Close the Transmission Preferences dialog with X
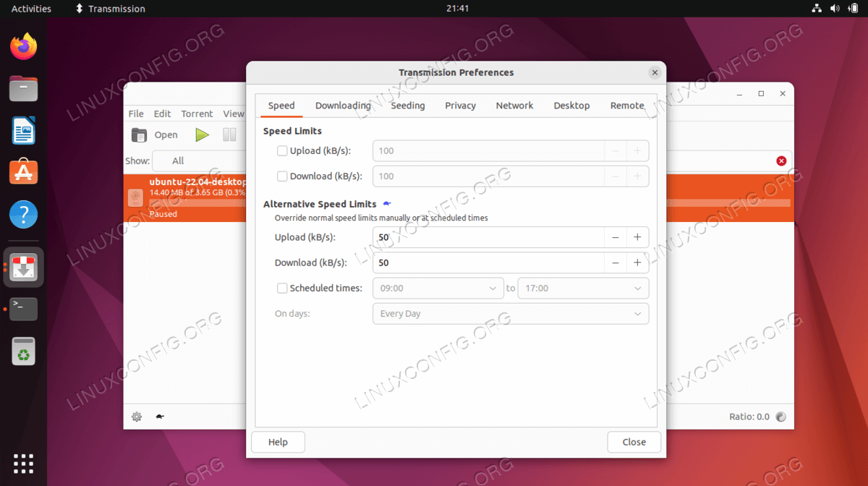The height and width of the screenshot is (486, 868). [x=655, y=73]
